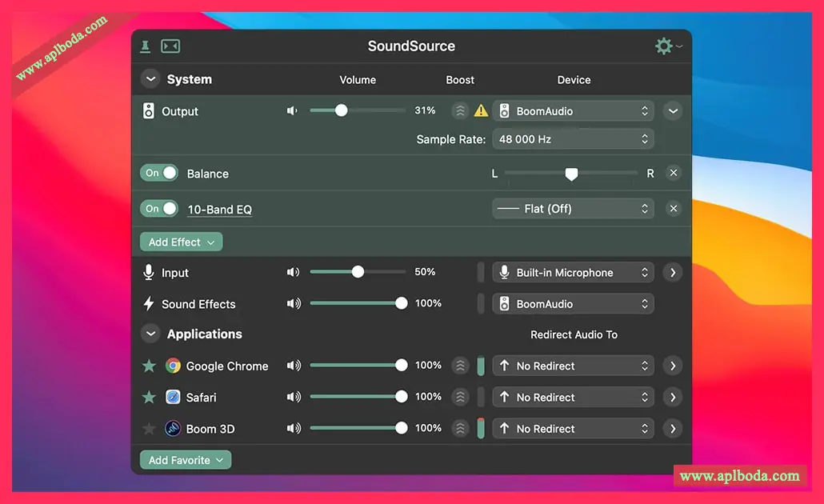Image resolution: width=824 pixels, height=504 pixels.
Task: Collapse the System section chevron
Action: point(150,80)
